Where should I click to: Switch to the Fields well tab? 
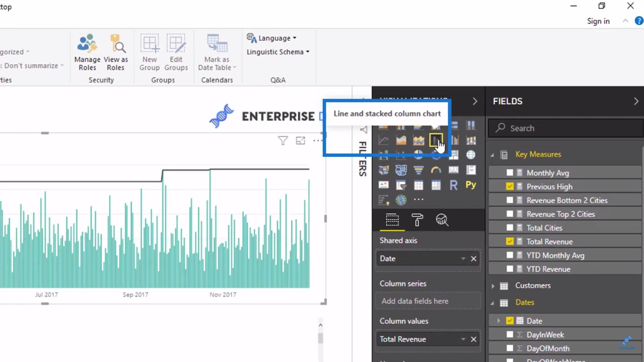(392, 220)
